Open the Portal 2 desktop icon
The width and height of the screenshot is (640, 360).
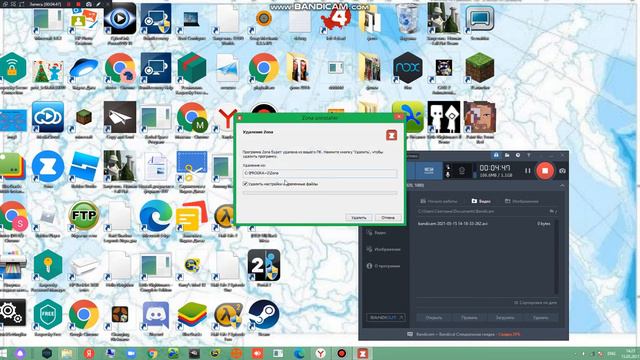[264, 265]
